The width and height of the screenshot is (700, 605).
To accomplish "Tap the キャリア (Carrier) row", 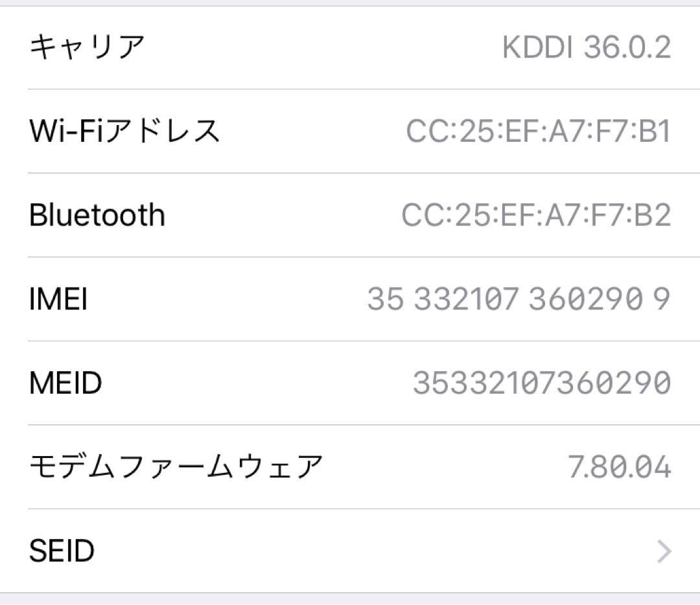I will coord(350,45).
